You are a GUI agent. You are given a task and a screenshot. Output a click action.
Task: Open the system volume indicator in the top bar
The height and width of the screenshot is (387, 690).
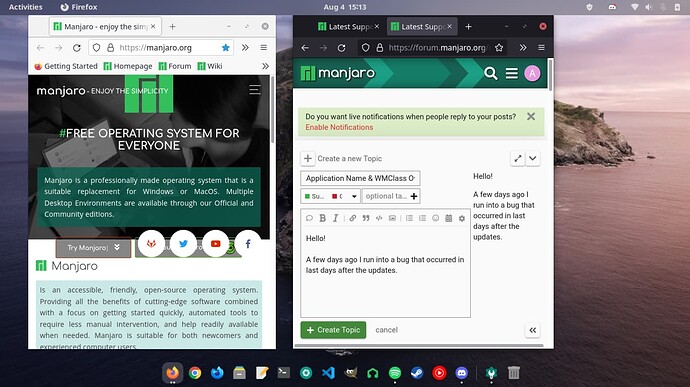648,7
